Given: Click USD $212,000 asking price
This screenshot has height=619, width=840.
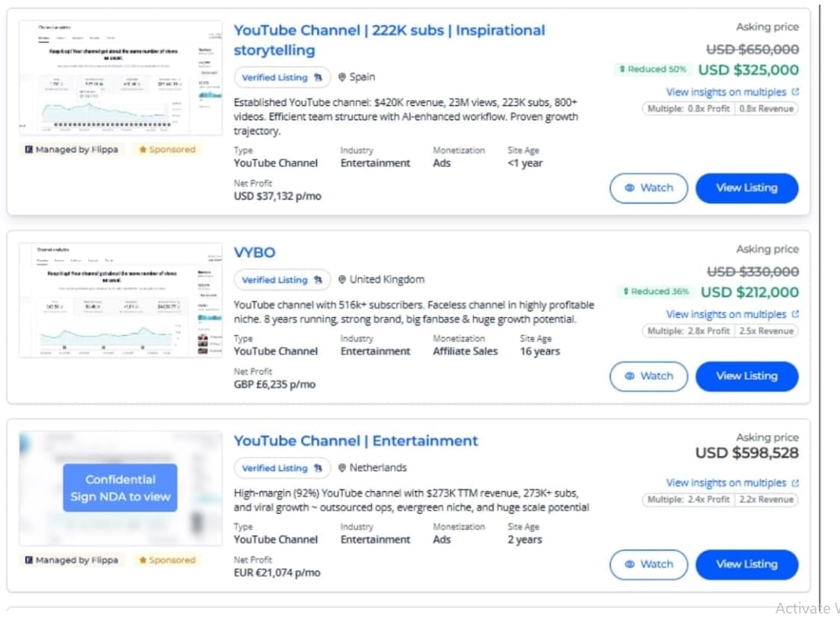Looking at the screenshot, I should [x=750, y=292].
